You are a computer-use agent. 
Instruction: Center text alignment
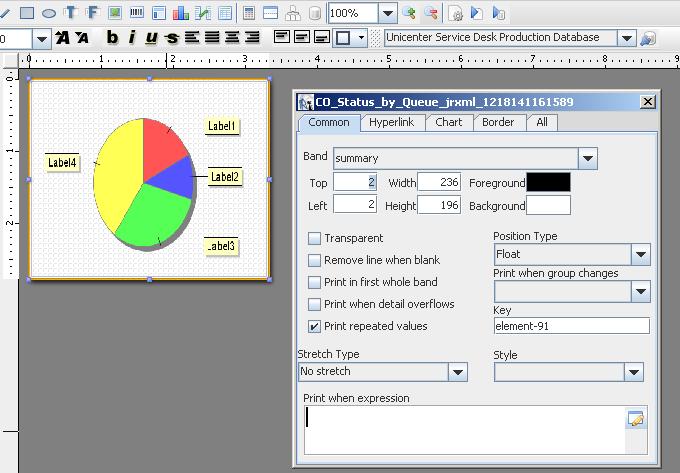(x=232, y=38)
